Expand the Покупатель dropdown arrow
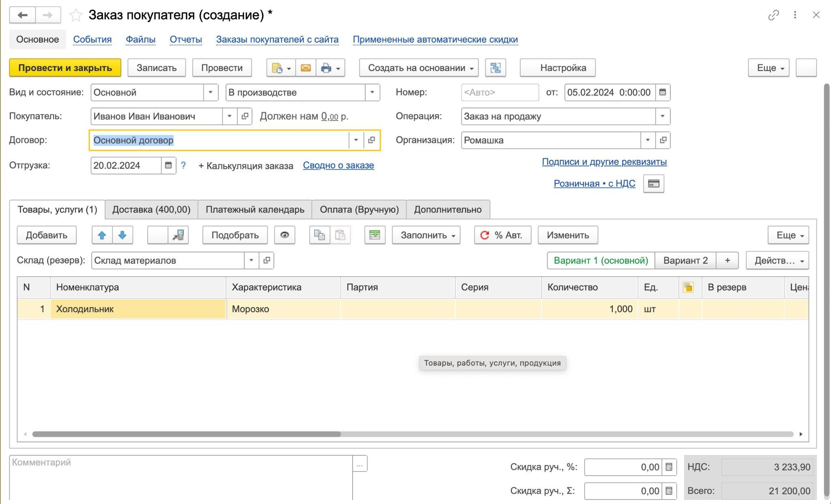 [229, 116]
